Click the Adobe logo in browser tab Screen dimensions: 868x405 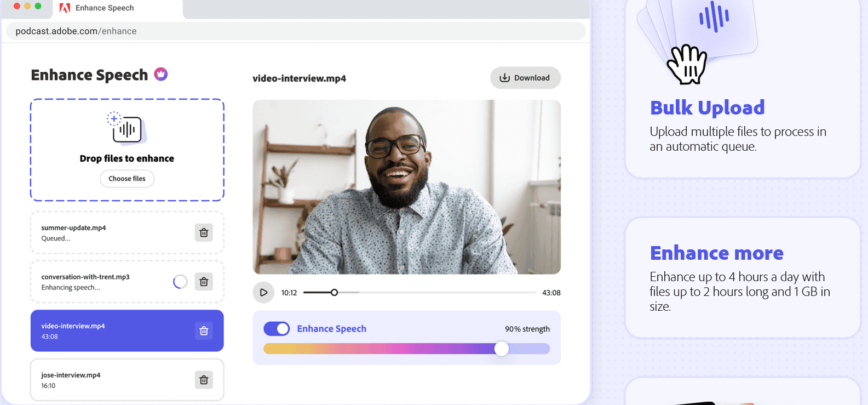(65, 8)
